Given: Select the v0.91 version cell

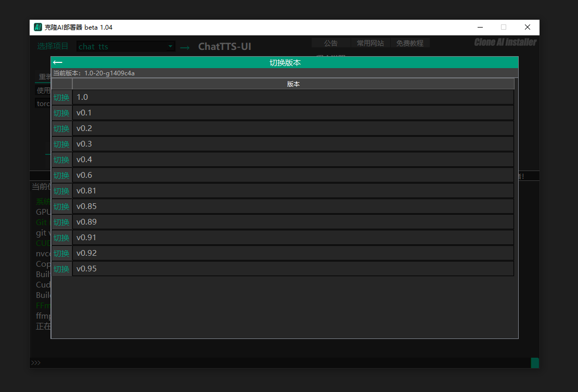Looking at the screenshot, I should (x=293, y=238).
